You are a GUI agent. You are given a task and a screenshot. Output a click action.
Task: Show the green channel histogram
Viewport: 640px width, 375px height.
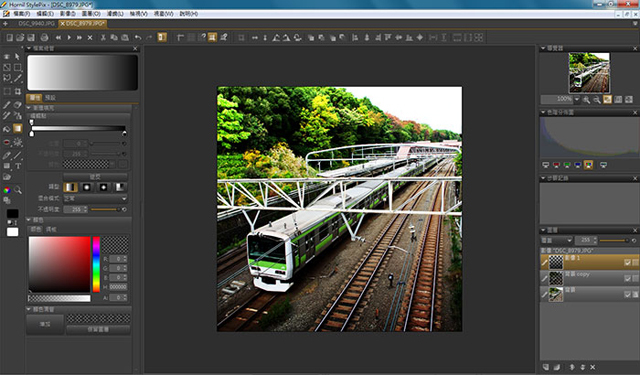(x=567, y=165)
